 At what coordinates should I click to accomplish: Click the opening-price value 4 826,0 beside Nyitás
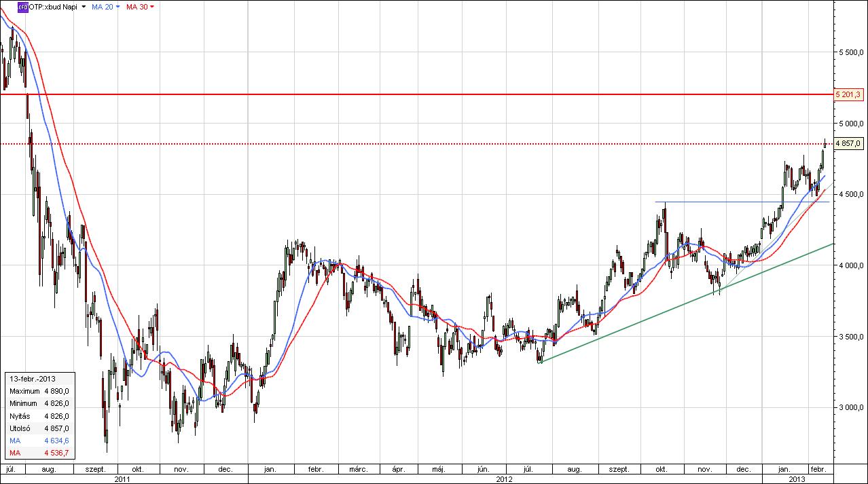click(57, 416)
